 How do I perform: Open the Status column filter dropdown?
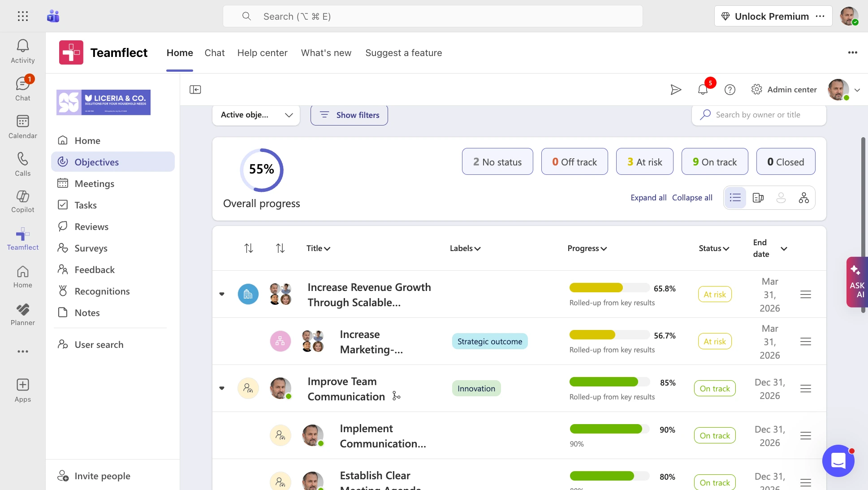coord(713,248)
